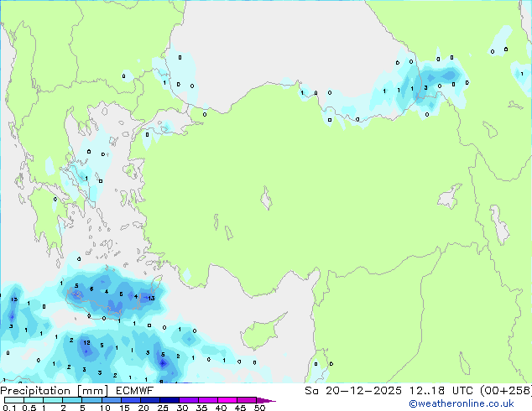Click the "6" precipitation value near Crete

click(x=91, y=289)
